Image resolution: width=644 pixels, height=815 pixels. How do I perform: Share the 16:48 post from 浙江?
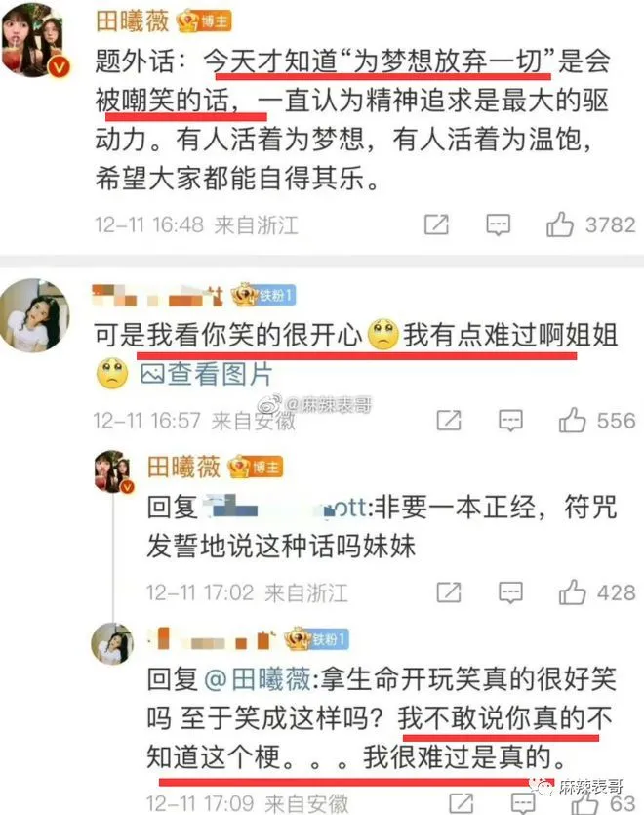point(436,224)
